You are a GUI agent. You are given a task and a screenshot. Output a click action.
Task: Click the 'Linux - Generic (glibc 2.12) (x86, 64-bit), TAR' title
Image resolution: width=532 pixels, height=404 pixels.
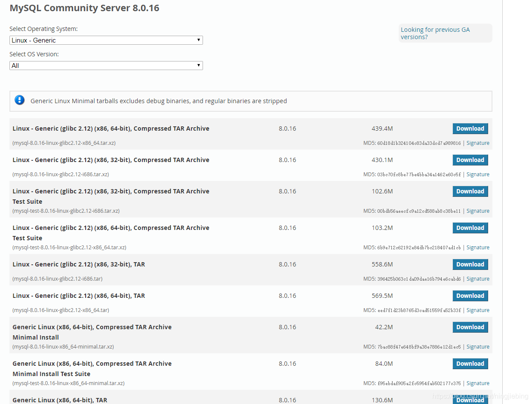(79, 296)
